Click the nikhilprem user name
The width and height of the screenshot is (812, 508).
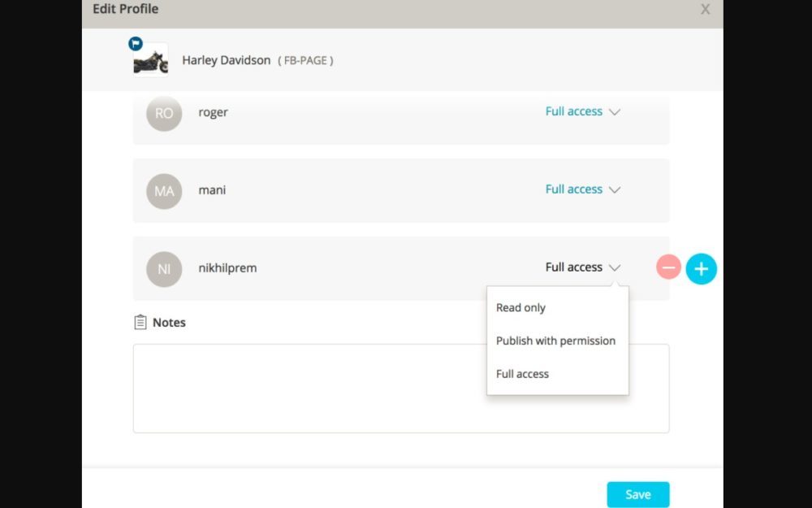pos(227,268)
